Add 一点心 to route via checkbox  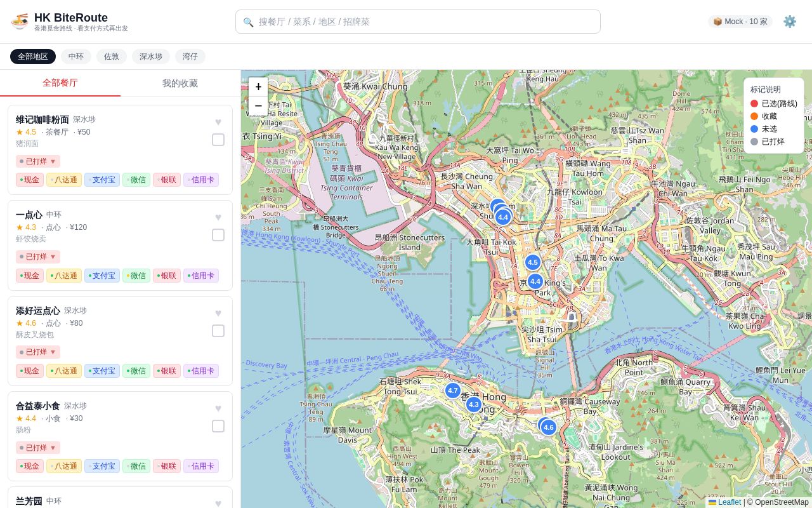(x=218, y=235)
